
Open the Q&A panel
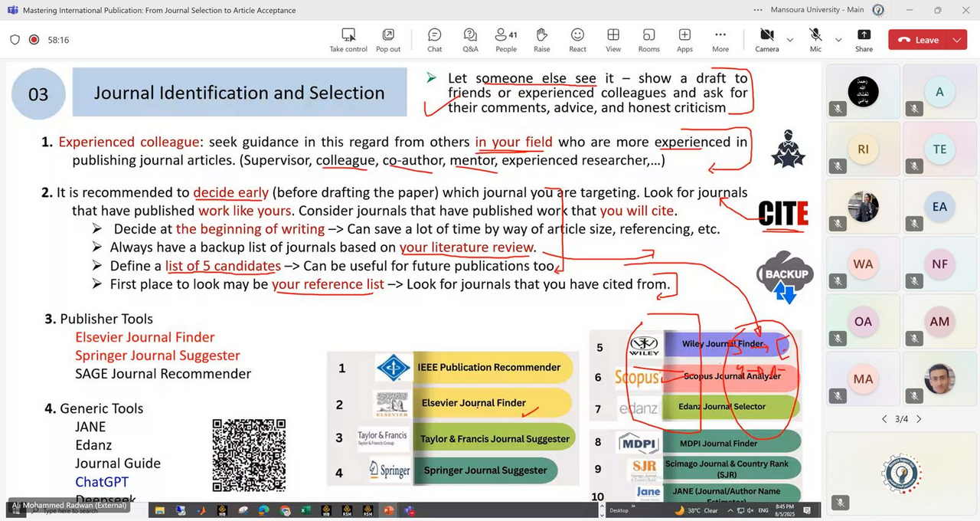(470, 40)
